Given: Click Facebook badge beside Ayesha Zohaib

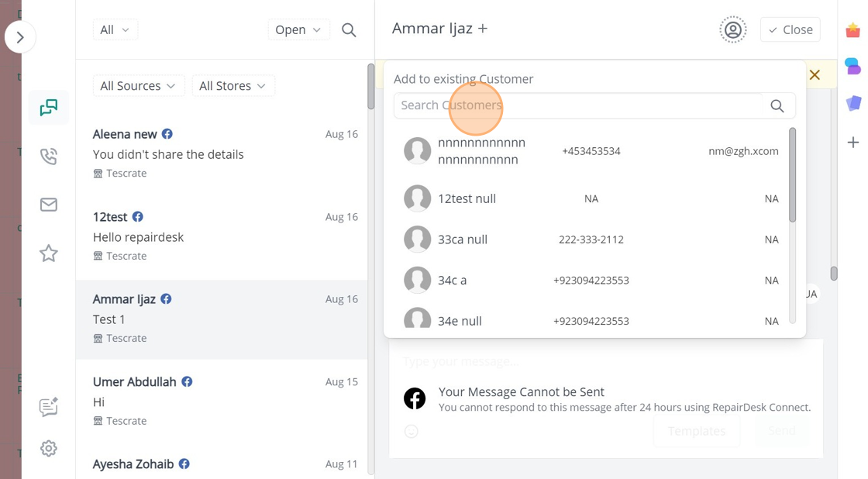Looking at the screenshot, I should (x=184, y=464).
